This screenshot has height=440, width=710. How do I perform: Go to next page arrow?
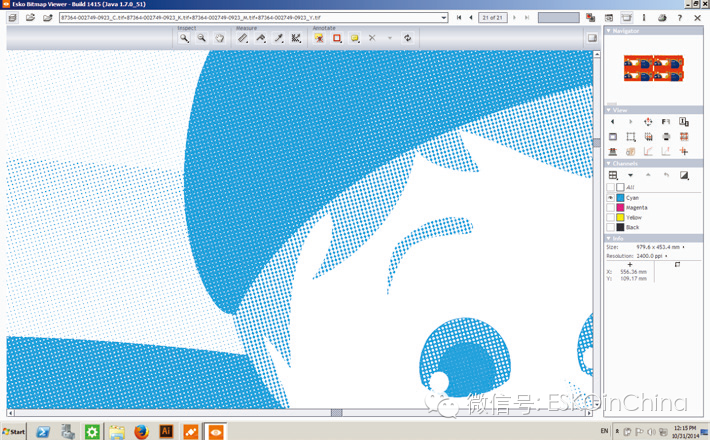pos(514,18)
